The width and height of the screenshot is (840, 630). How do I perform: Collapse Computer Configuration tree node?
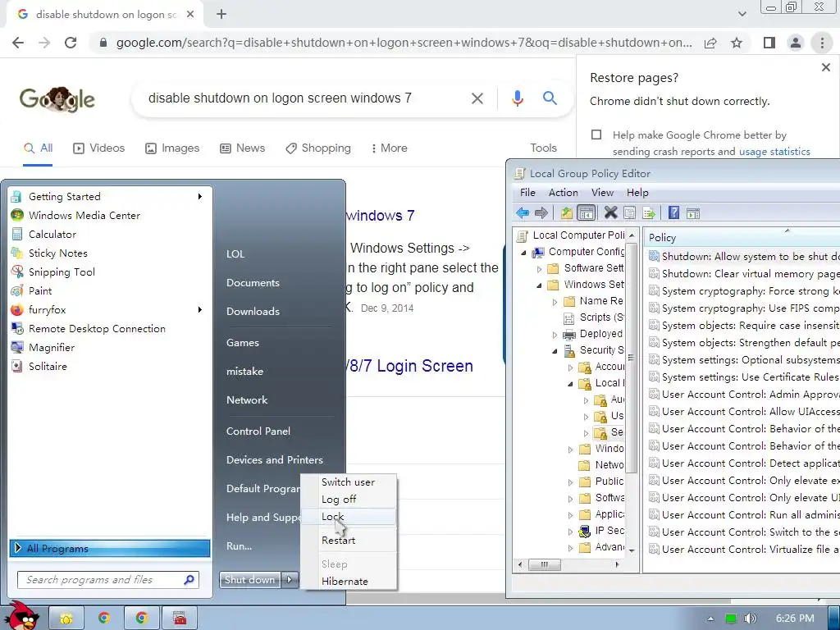click(x=524, y=253)
